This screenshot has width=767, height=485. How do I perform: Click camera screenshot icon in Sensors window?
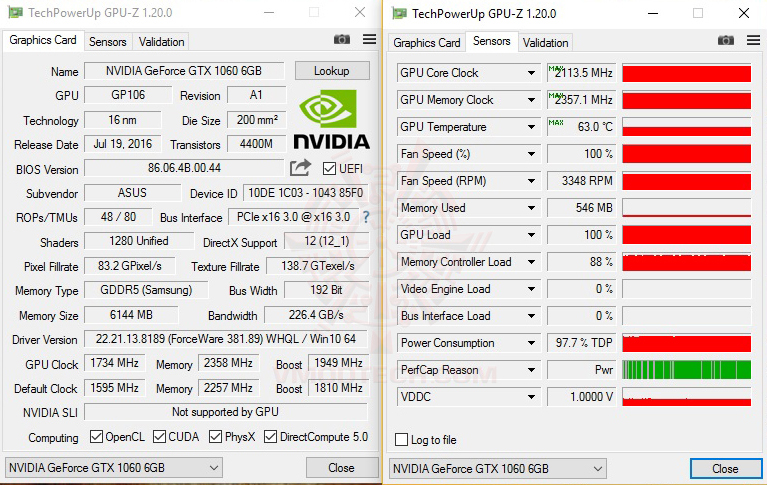pyautogui.click(x=726, y=40)
